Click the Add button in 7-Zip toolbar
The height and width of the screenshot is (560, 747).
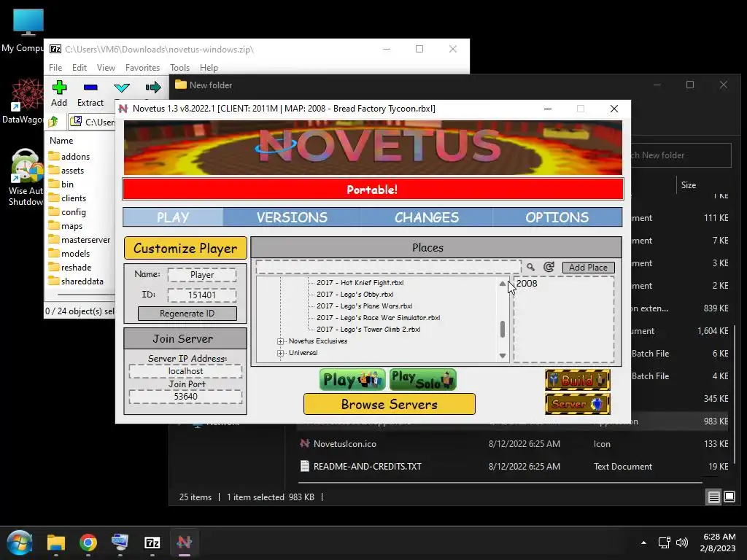(x=59, y=94)
